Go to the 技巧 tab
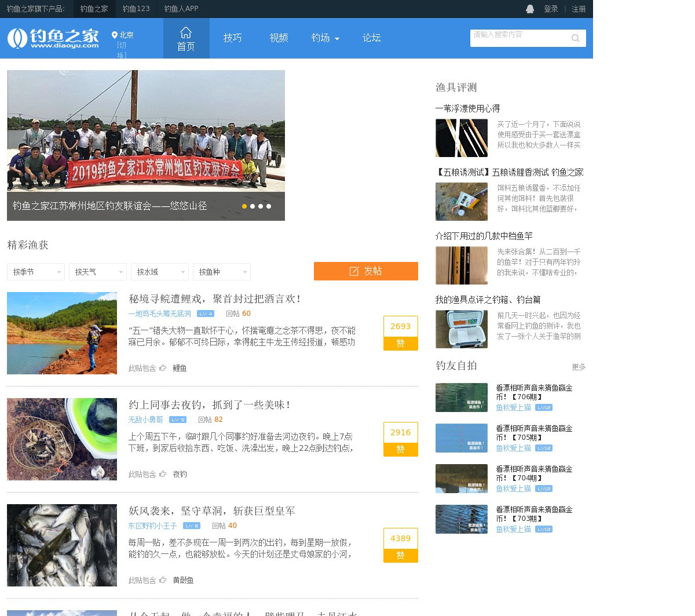Image resolution: width=695 pixels, height=616 pixels. 232,38
